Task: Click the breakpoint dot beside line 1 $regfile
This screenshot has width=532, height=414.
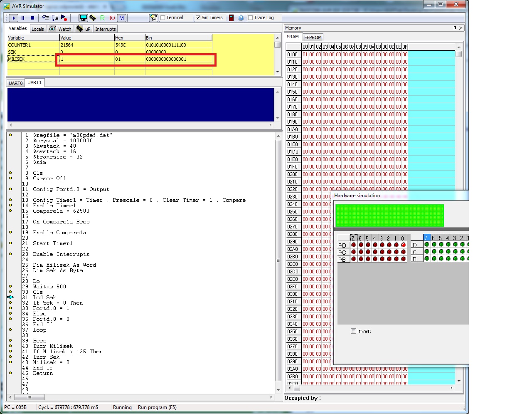Action: pos(10,135)
